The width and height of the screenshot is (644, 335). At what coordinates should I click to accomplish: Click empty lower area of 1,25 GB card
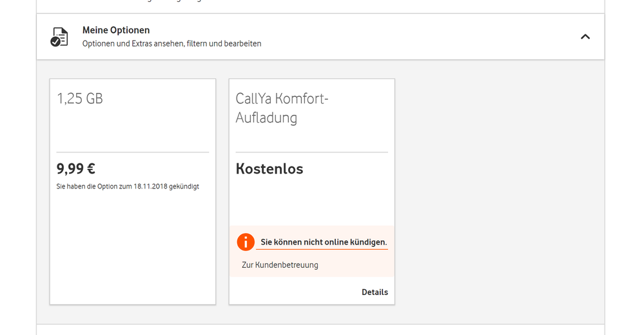tap(132, 252)
